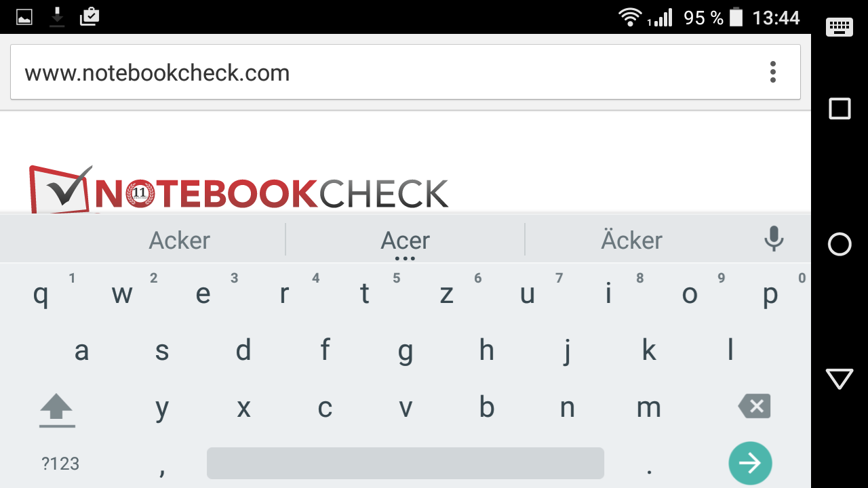The height and width of the screenshot is (488, 868).
Task: Tap the comma key
Action: [162, 468]
